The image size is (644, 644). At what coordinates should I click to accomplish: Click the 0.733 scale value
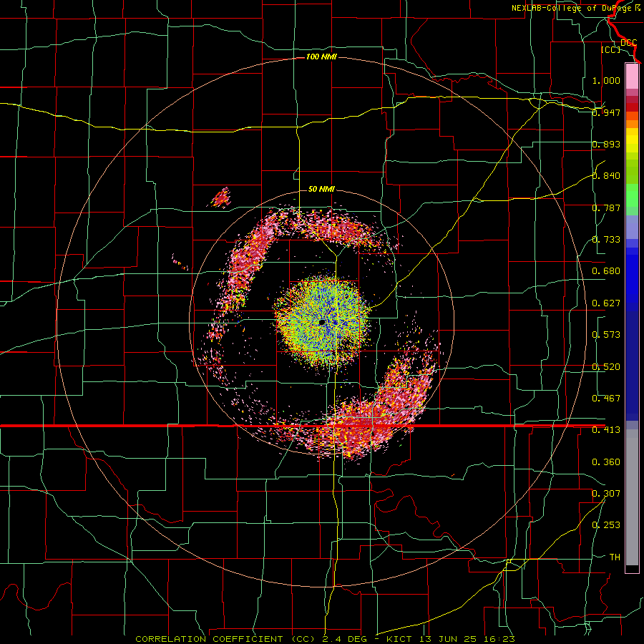point(606,240)
